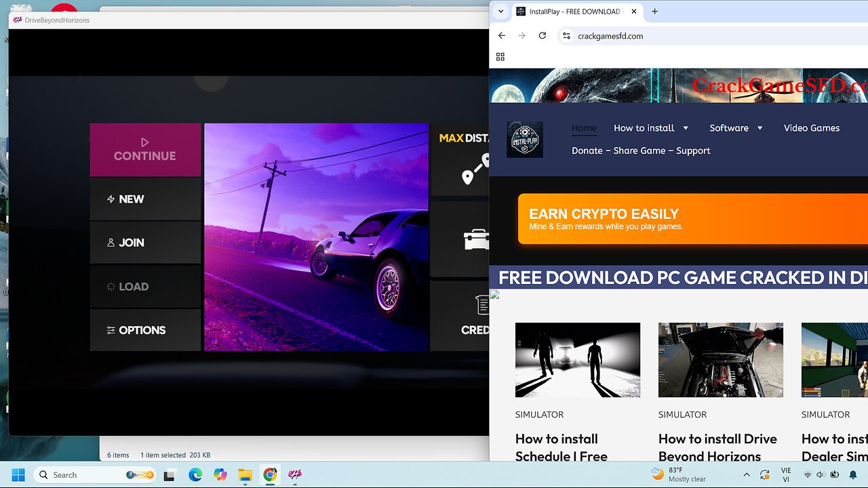Click How to install Drive Beyond Horizons link
The height and width of the screenshot is (488, 868).
click(x=717, y=447)
